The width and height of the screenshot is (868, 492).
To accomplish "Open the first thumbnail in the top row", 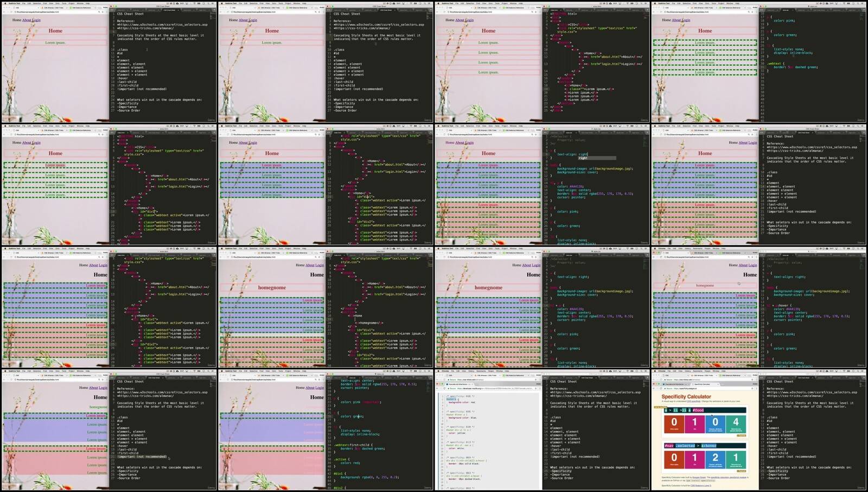I will tap(109, 62).
